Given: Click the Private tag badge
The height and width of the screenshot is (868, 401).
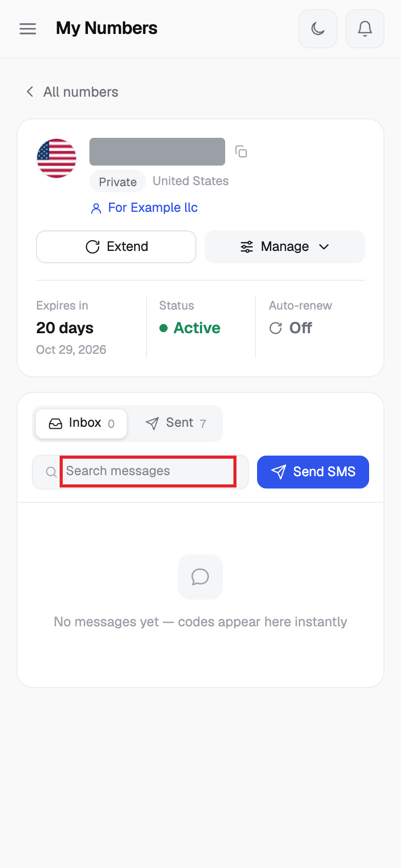Looking at the screenshot, I should point(118,182).
